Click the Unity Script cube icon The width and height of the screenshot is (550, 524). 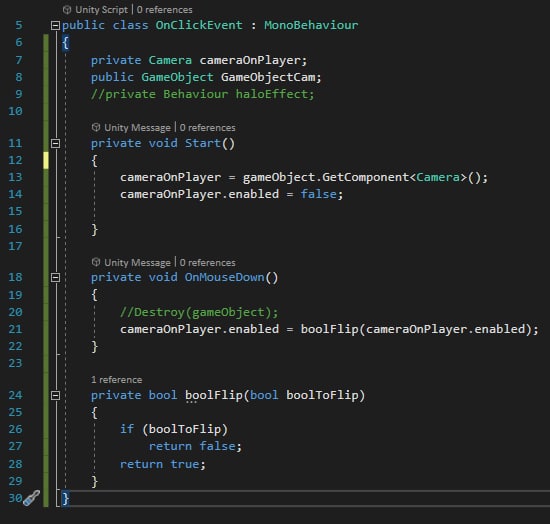pyautogui.click(x=67, y=9)
